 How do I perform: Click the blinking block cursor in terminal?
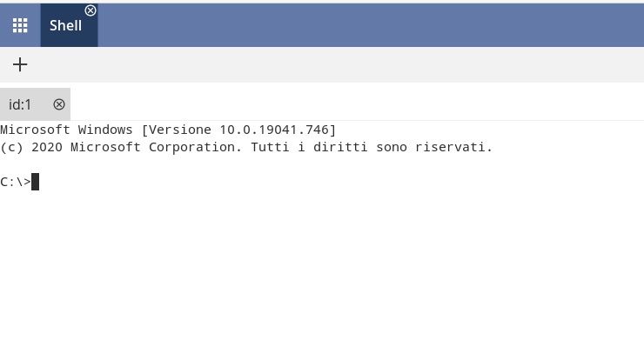36,182
